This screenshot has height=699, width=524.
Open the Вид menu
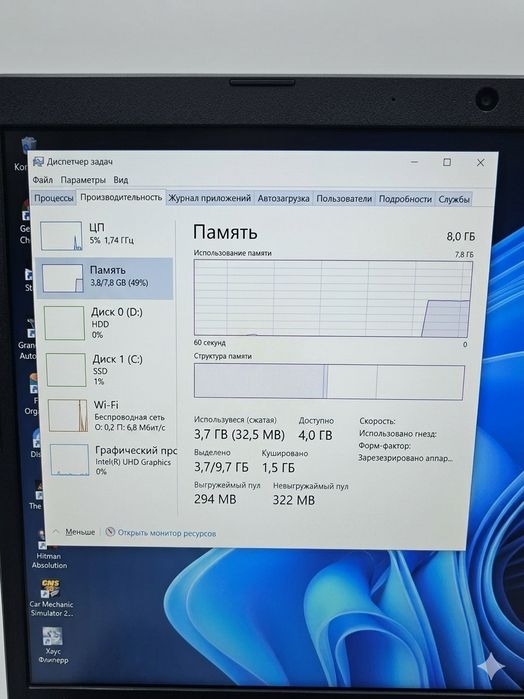120,180
